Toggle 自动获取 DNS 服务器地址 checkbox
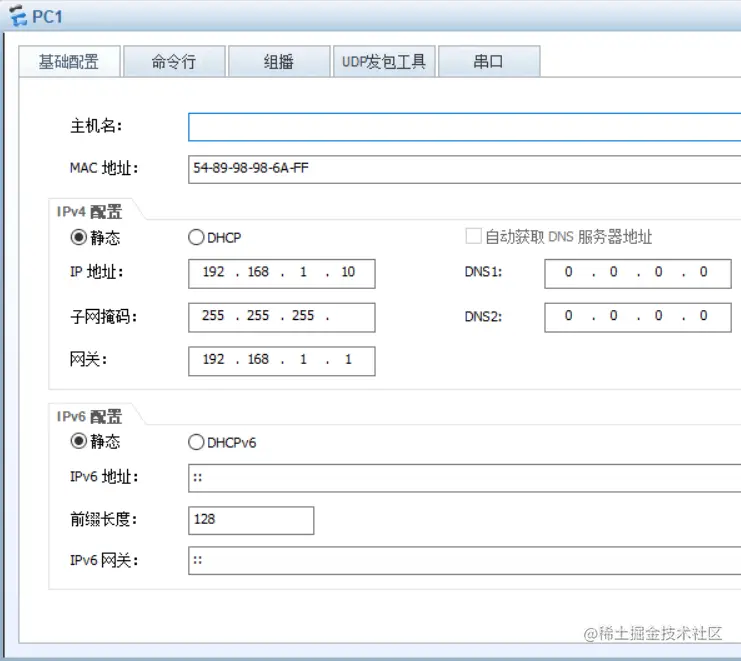 474,236
